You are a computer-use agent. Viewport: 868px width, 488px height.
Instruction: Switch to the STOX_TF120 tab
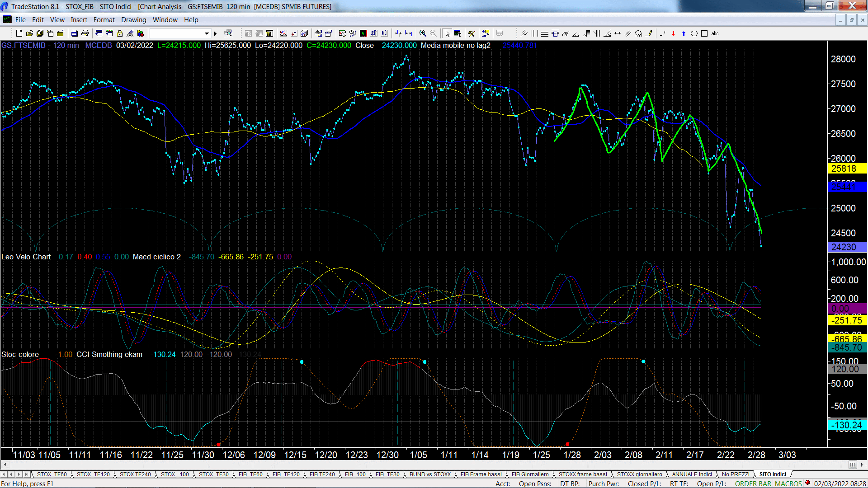(x=93, y=474)
